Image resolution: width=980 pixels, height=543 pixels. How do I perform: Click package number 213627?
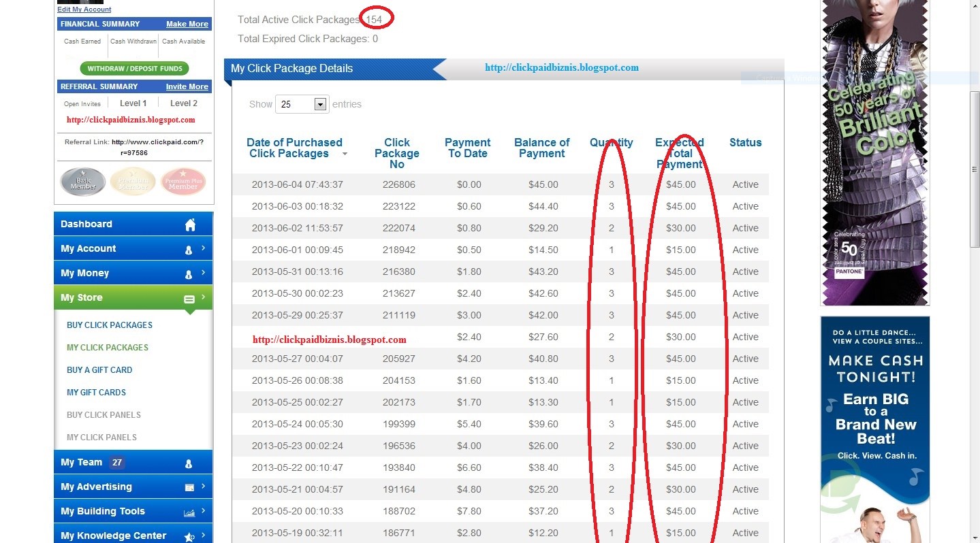[x=399, y=293]
